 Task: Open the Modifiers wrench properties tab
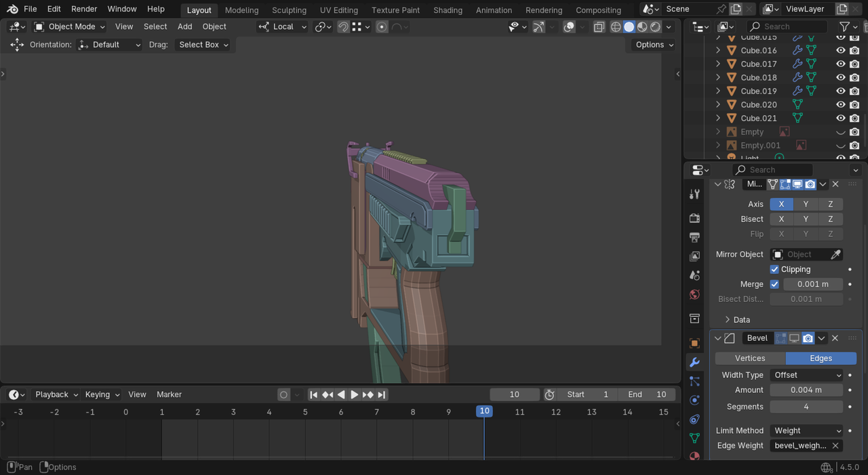(x=694, y=363)
